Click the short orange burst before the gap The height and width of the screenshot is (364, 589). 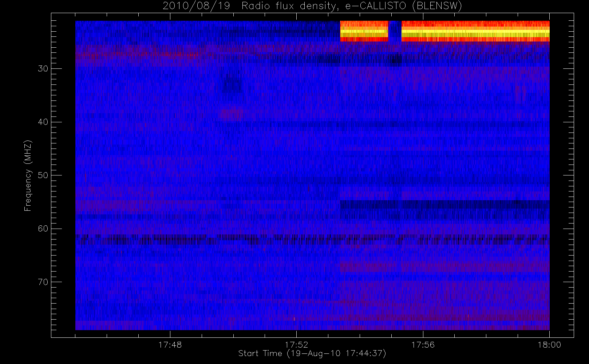point(364,31)
